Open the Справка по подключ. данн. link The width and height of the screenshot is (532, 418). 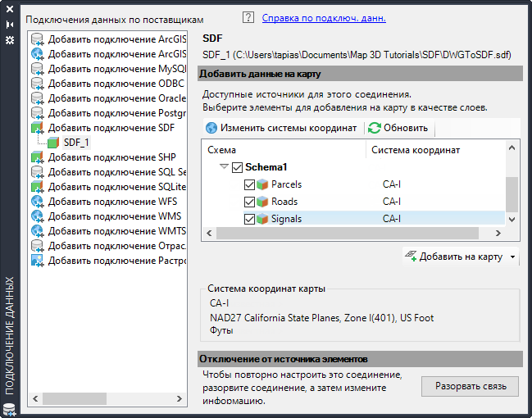(x=324, y=17)
